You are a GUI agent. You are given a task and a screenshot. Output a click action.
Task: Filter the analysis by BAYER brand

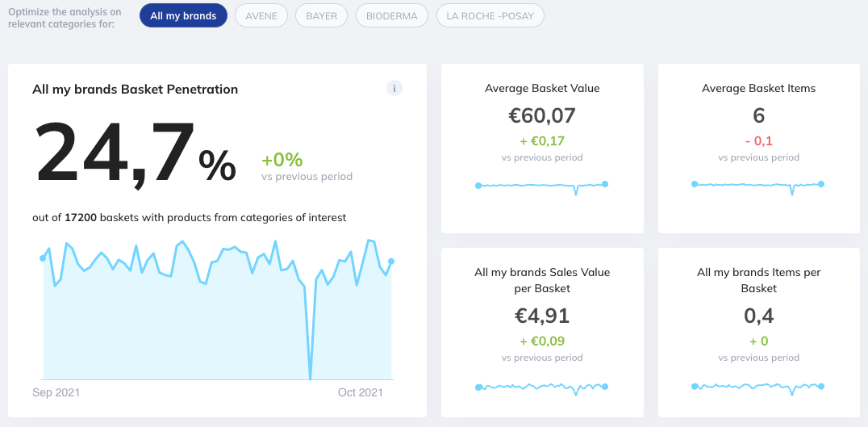tap(321, 15)
